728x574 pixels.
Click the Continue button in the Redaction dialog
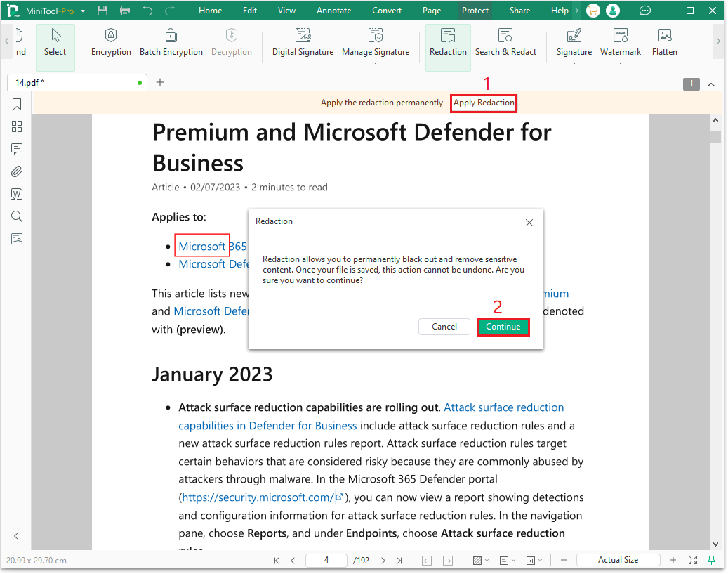[503, 327]
